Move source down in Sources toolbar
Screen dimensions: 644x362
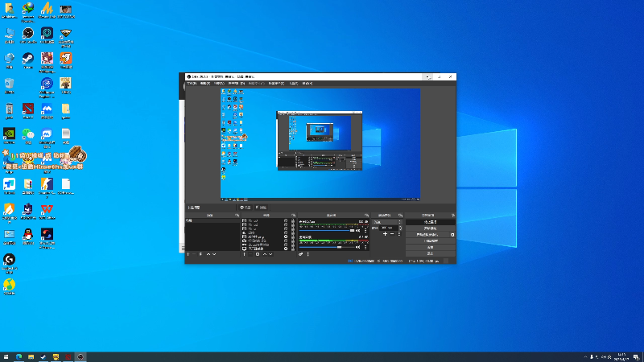(x=270, y=254)
